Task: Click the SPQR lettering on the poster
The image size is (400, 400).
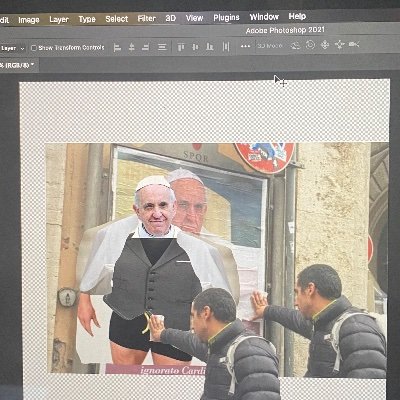Action: coord(195,157)
